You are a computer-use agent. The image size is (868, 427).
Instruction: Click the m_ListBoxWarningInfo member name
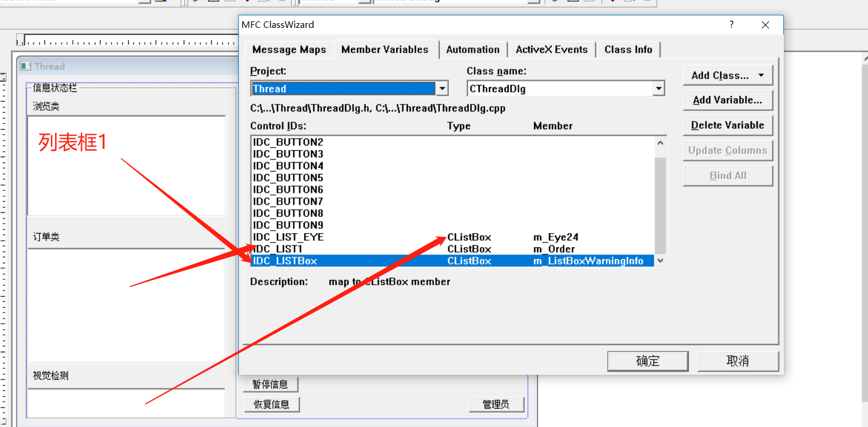pyautogui.click(x=588, y=261)
